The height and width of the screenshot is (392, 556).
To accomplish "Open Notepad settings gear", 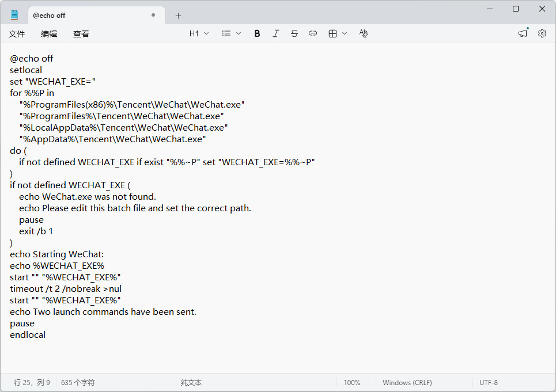I will 542,33.
